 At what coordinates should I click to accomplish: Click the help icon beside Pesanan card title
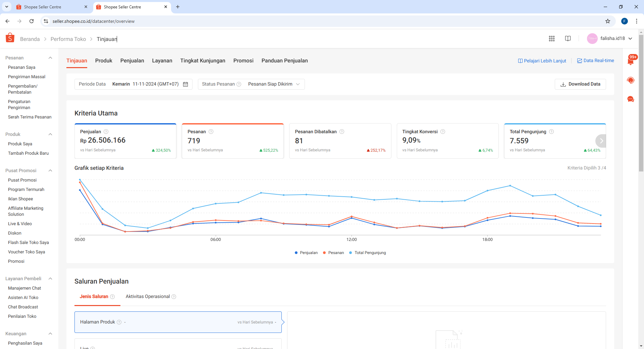point(211,132)
